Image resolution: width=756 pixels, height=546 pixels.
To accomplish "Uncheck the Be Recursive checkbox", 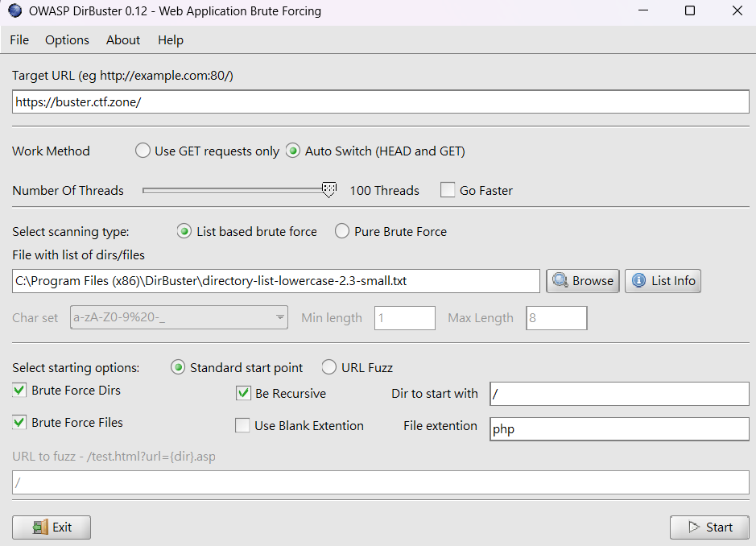I will (243, 394).
